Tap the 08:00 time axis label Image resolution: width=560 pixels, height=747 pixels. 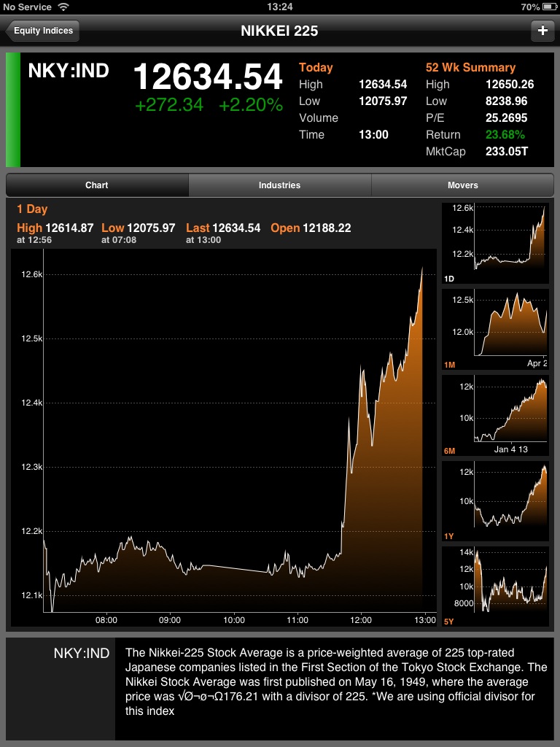coord(106,620)
